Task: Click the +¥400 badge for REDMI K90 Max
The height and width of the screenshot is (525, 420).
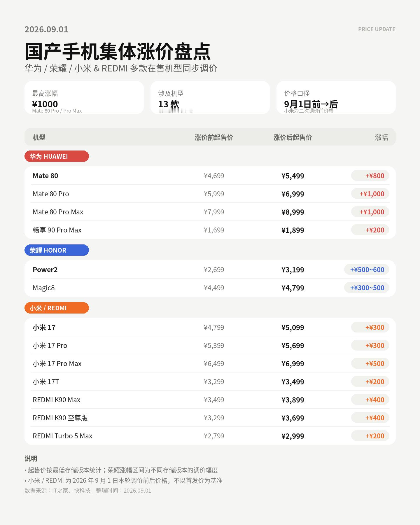Action: (370, 400)
